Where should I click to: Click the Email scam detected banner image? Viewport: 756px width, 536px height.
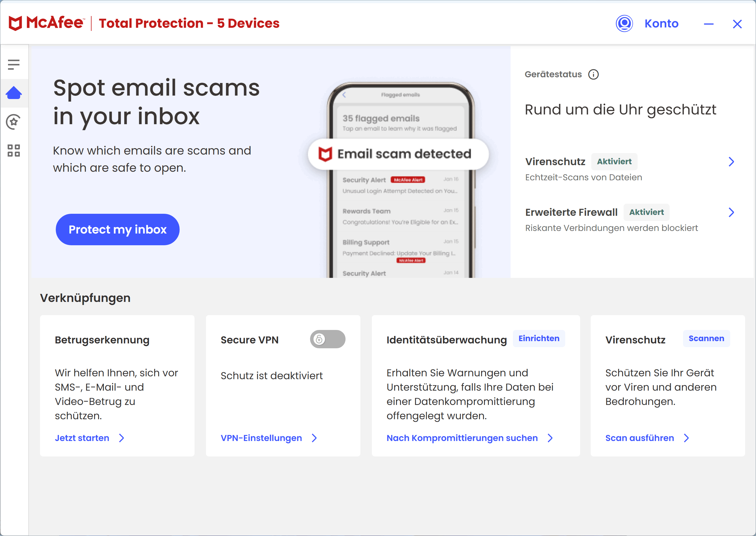tap(398, 154)
